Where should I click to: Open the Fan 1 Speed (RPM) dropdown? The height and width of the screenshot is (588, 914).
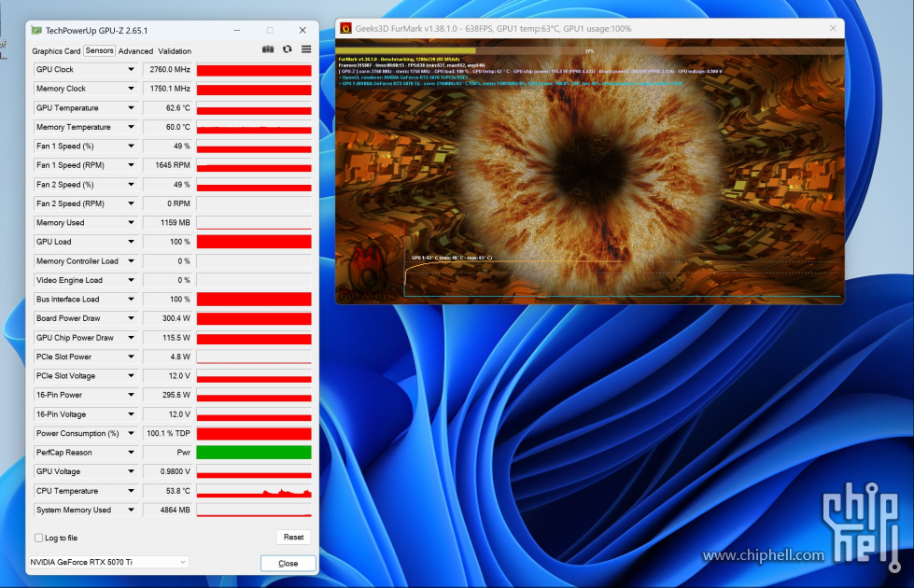point(131,165)
